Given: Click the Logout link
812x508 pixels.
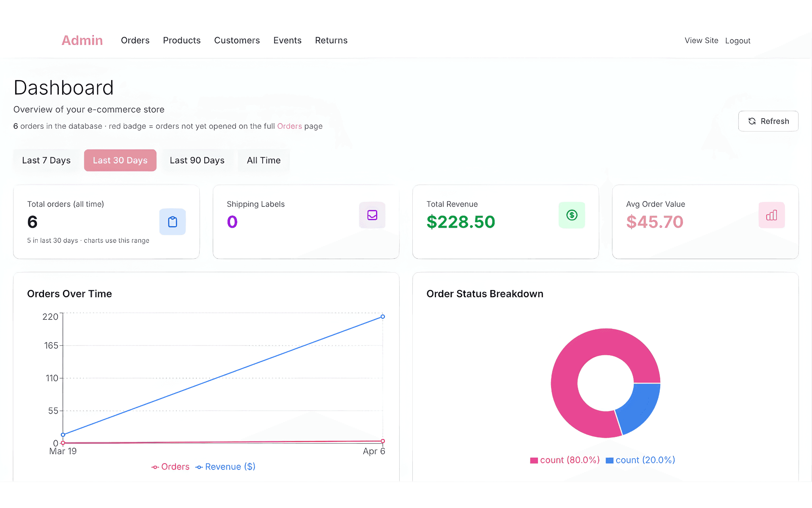Looking at the screenshot, I should [x=738, y=40].
